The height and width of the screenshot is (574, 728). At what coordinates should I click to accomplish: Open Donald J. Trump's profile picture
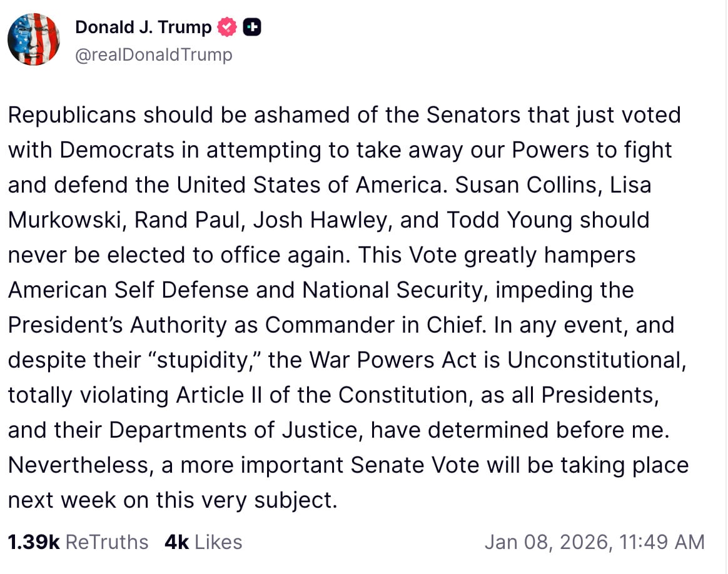pos(33,39)
